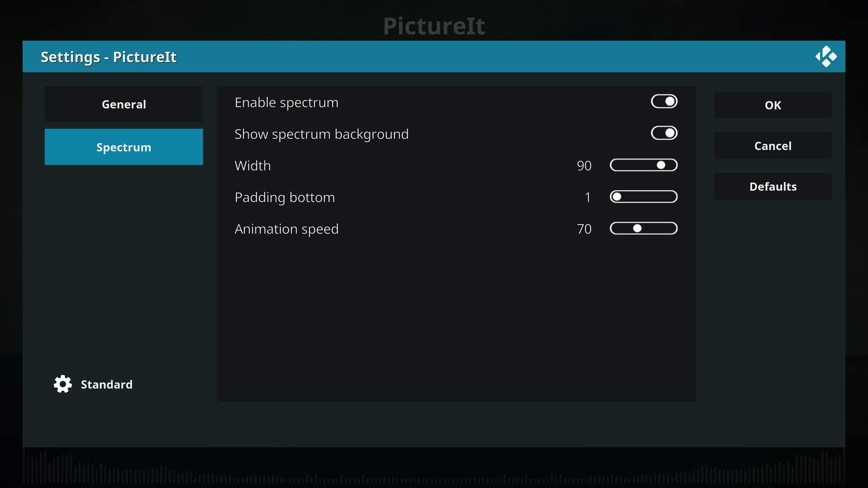Disable the Enable spectrum toggle

click(x=664, y=102)
